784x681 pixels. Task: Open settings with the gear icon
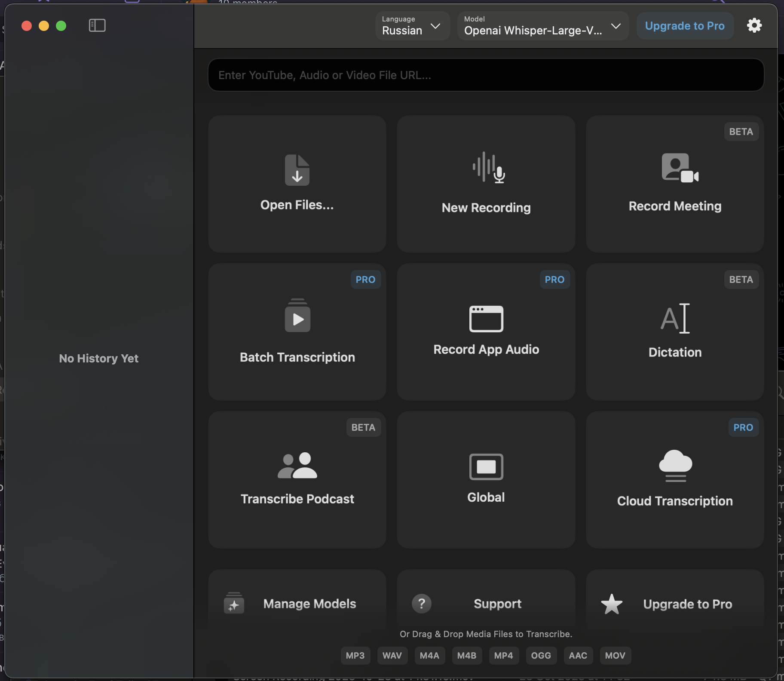pyautogui.click(x=754, y=26)
